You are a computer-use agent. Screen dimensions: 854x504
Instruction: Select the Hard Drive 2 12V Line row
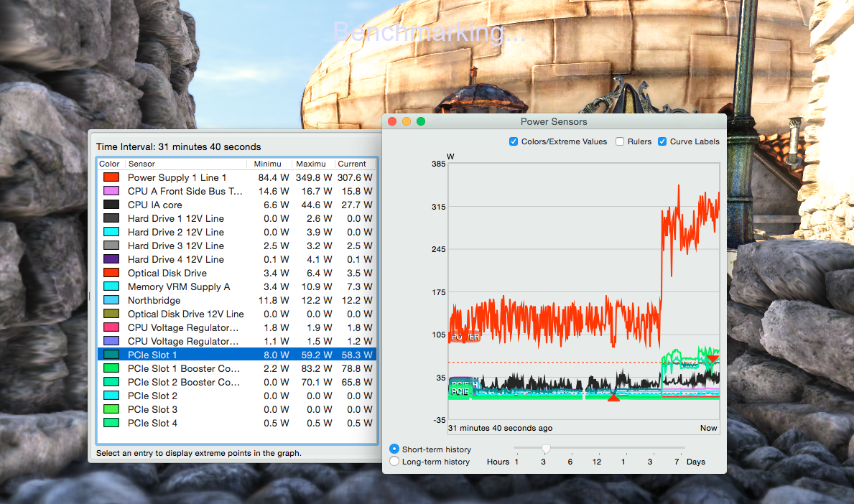pyautogui.click(x=237, y=232)
